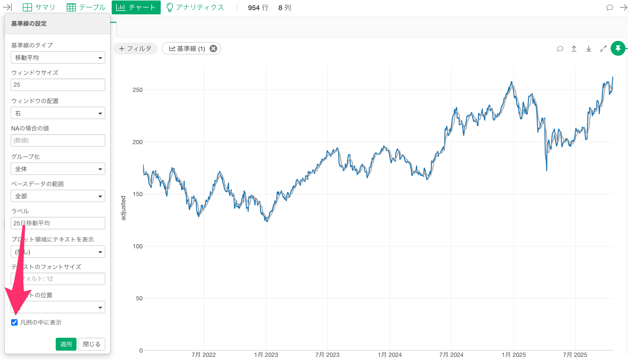Click the top-right arrow panel icon
628x364 pixels.
[623, 7]
